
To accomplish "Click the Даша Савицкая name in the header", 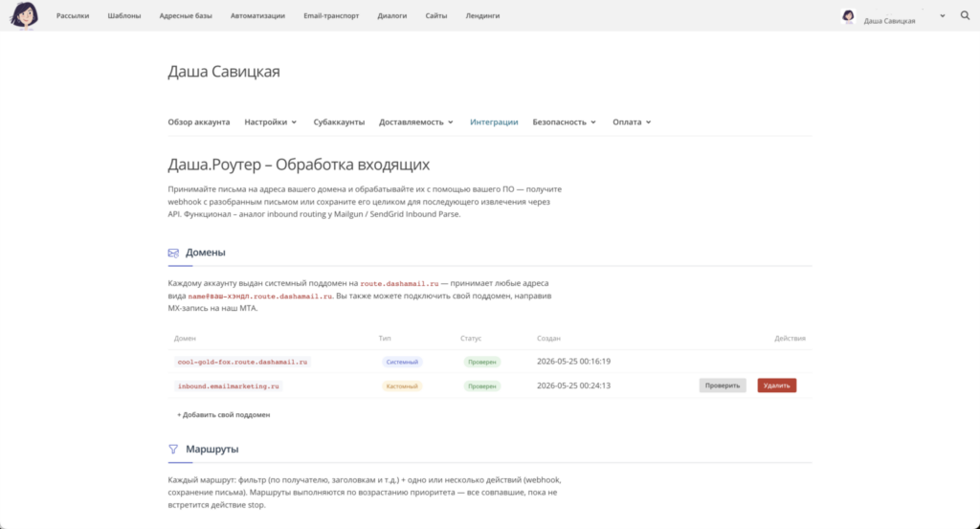I will point(889,21).
